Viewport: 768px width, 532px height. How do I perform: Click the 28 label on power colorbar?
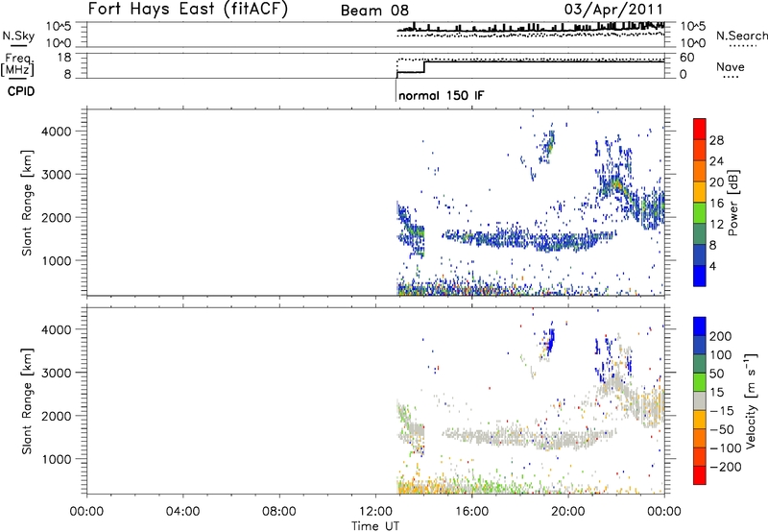tap(716, 140)
